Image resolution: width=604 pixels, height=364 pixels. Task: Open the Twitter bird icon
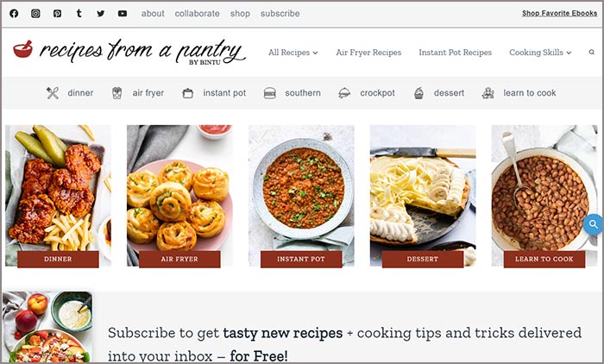click(101, 14)
